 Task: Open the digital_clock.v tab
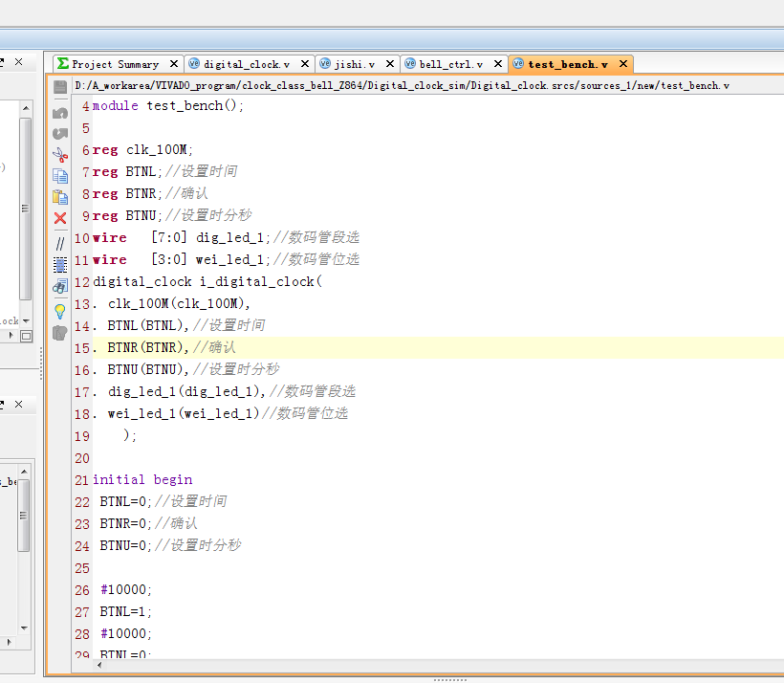click(x=241, y=64)
